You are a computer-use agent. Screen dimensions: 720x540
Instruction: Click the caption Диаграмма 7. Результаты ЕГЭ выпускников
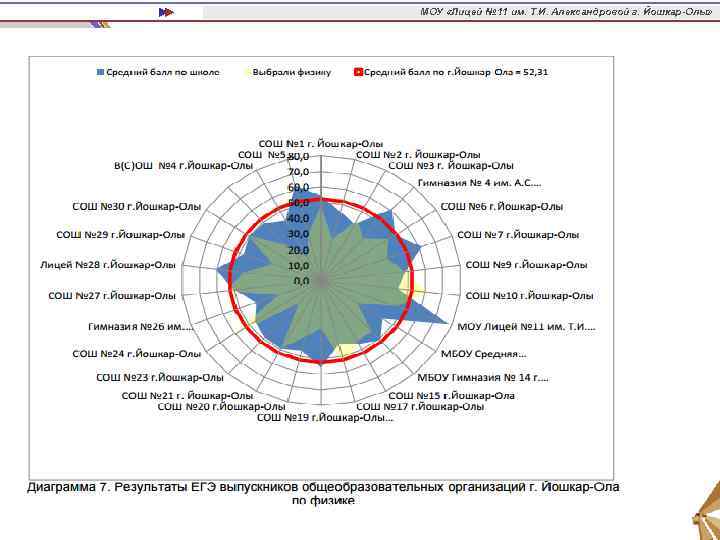[x=323, y=487]
